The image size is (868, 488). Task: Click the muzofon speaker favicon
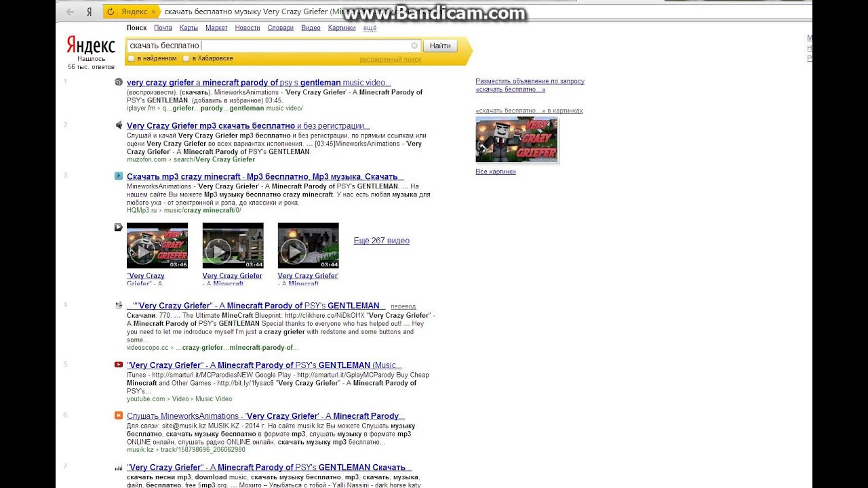click(x=119, y=125)
